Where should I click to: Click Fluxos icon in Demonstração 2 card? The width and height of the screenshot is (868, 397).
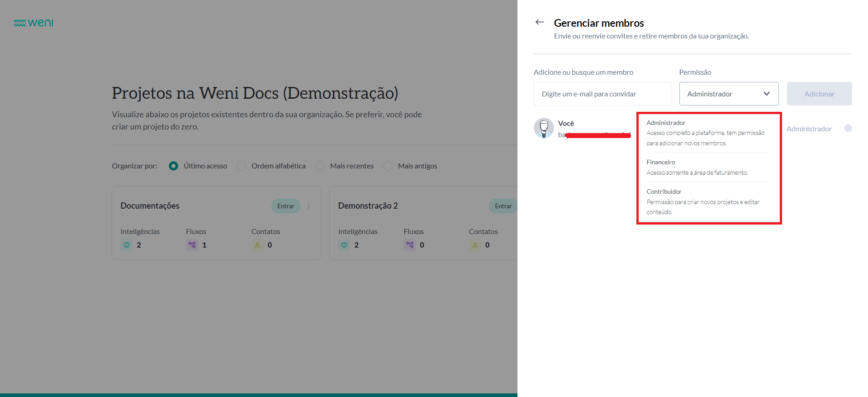point(410,245)
